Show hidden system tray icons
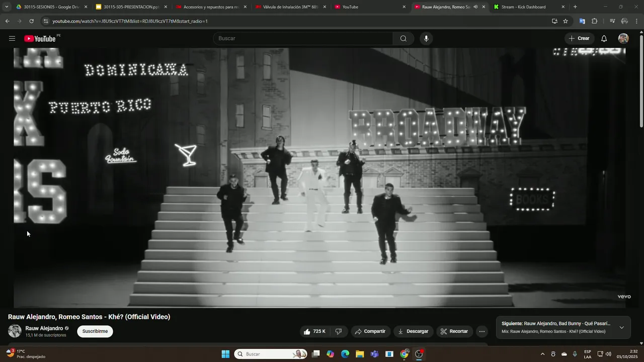 [x=542, y=354]
